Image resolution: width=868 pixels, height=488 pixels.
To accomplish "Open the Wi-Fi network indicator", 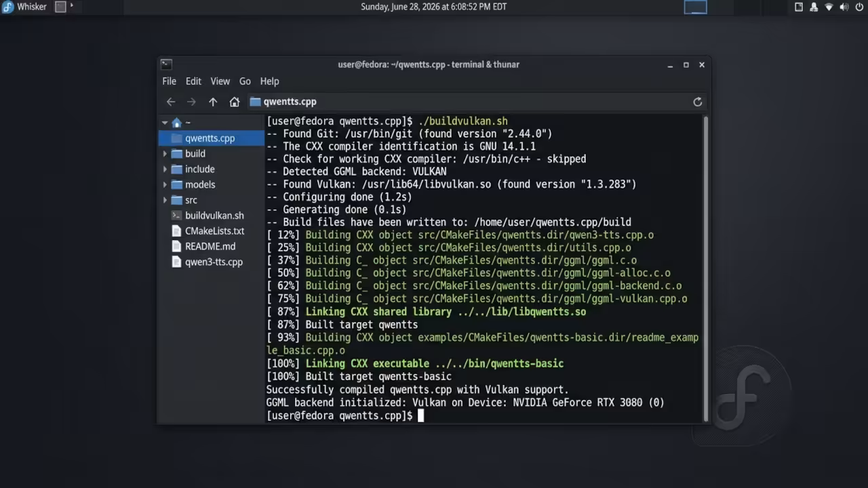I will point(829,7).
